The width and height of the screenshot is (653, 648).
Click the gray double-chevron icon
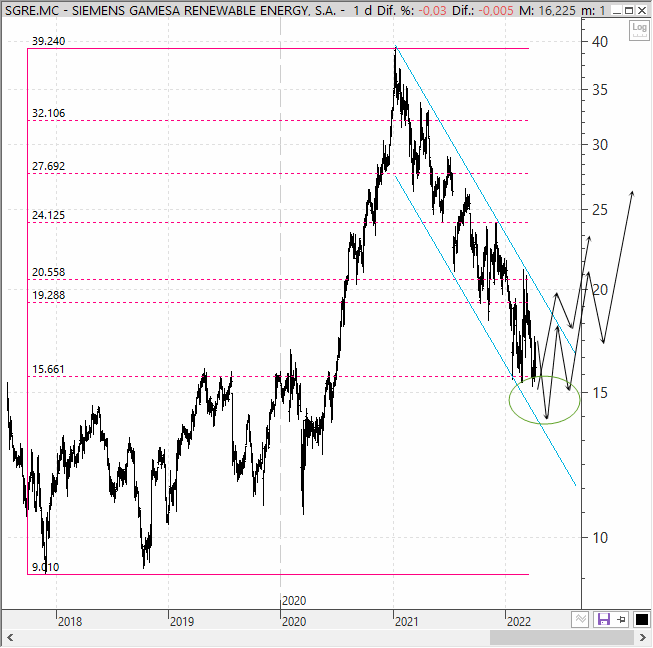[581, 619]
